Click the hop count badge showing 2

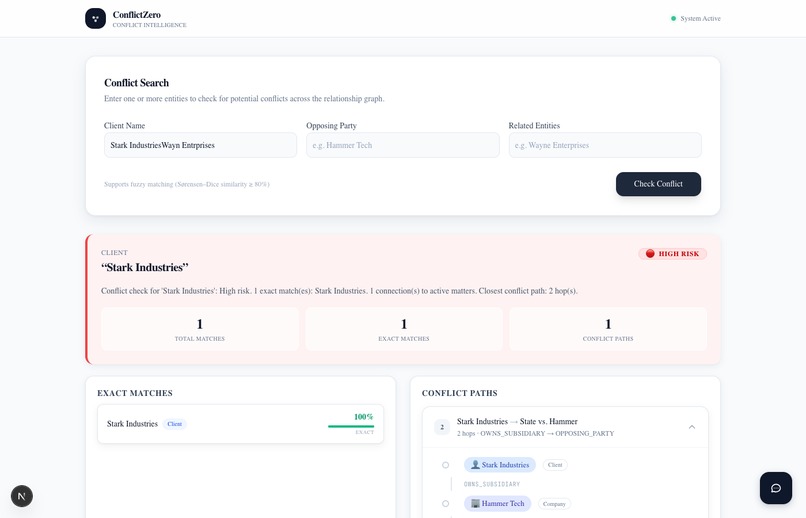442,427
